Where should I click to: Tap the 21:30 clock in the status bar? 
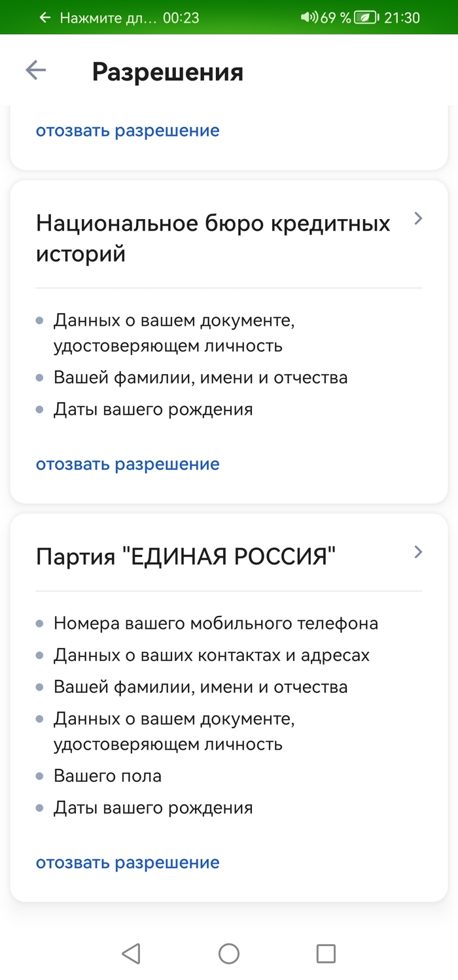point(402,18)
